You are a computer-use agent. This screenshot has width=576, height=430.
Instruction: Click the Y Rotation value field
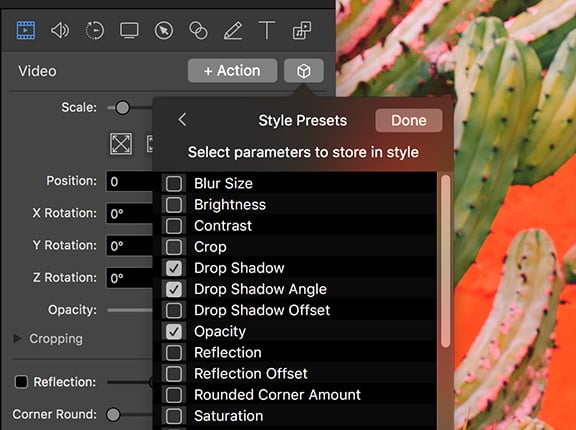[x=129, y=246]
